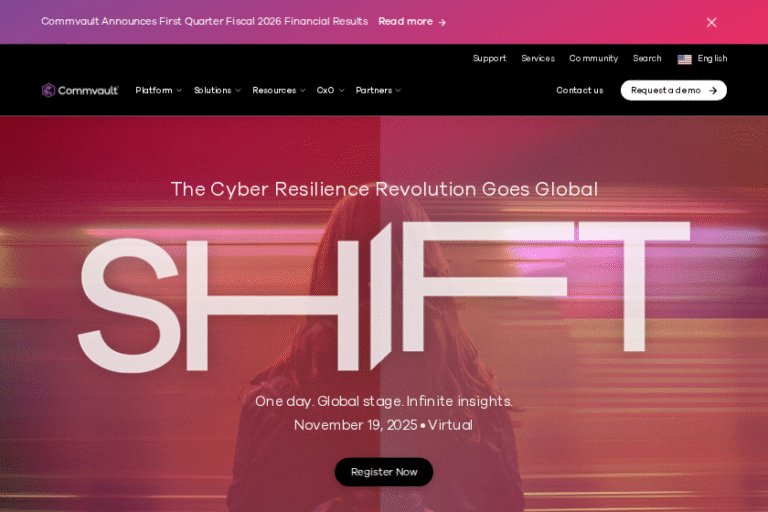This screenshot has width=768, height=512.
Task: Expand the Solutions dropdown chevron
Action: [x=238, y=91]
